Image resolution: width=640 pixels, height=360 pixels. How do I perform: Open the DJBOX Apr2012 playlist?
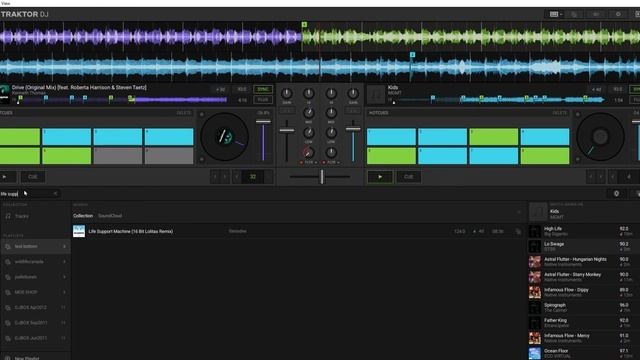[35, 307]
